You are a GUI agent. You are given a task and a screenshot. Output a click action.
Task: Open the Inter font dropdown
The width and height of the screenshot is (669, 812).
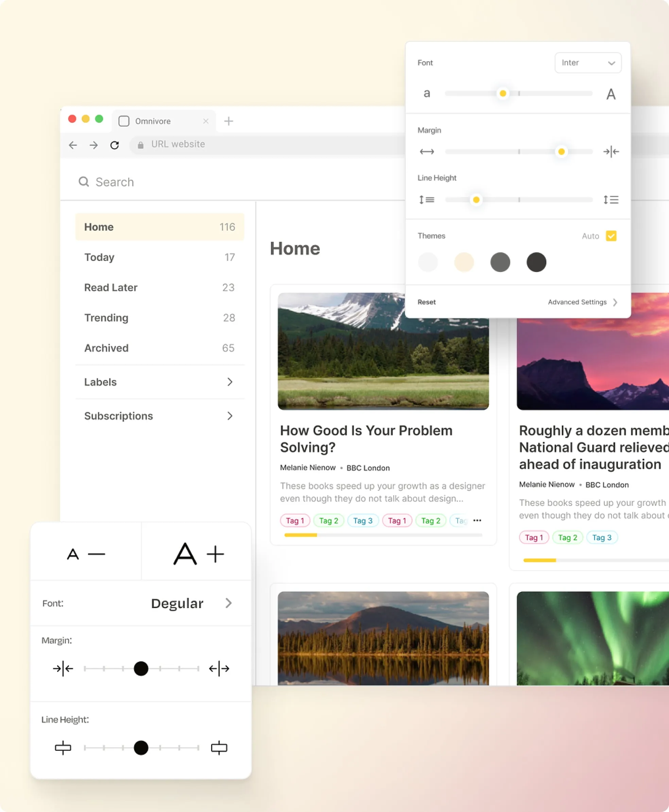point(588,63)
